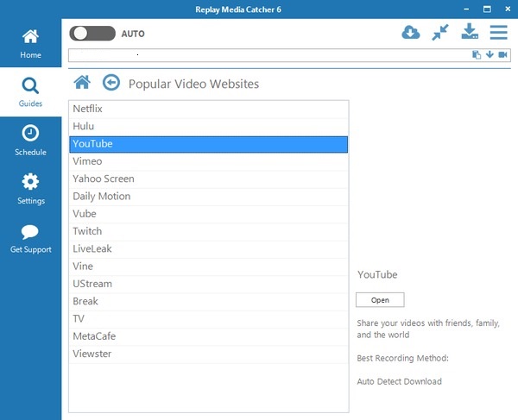This screenshot has width=518, height=420.
Task: Select Daily Motion in the list
Action: coord(208,197)
